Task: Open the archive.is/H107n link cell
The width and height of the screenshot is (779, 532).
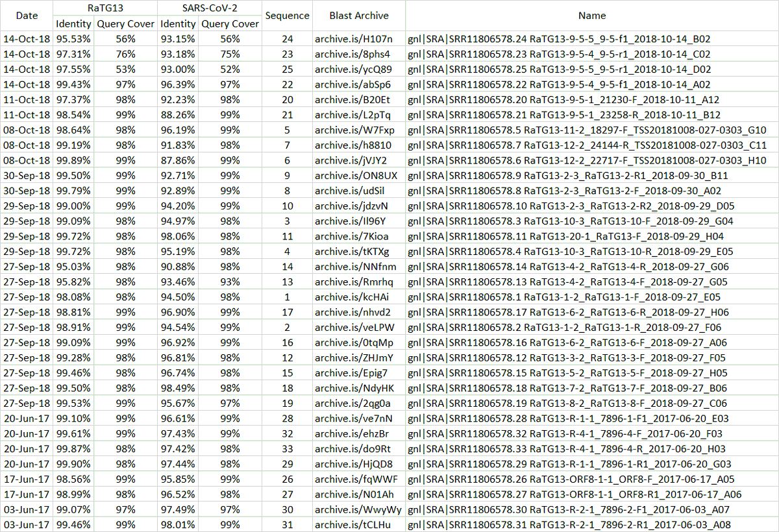Action: (x=359, y=38)
